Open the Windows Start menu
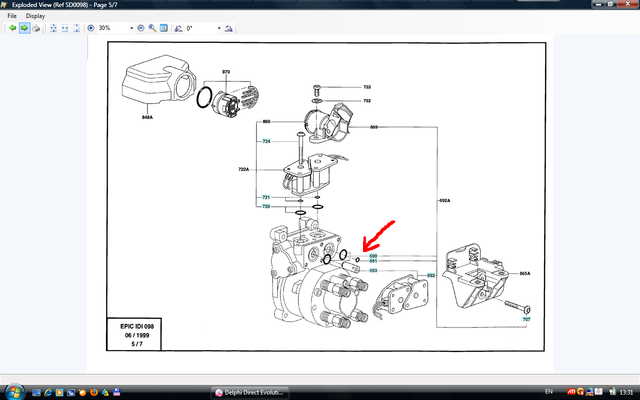The image size is (640, 400). click(x=12, y=390)
